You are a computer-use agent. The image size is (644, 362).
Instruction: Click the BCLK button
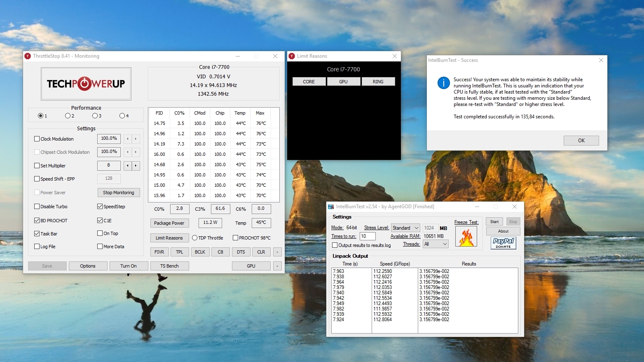pos(200,252)
